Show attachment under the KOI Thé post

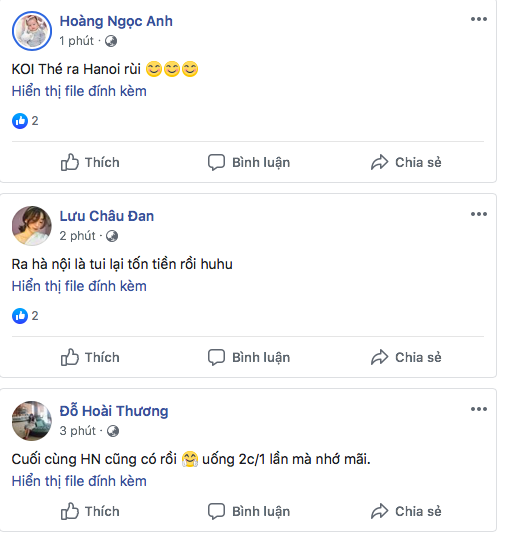[79, 91]
